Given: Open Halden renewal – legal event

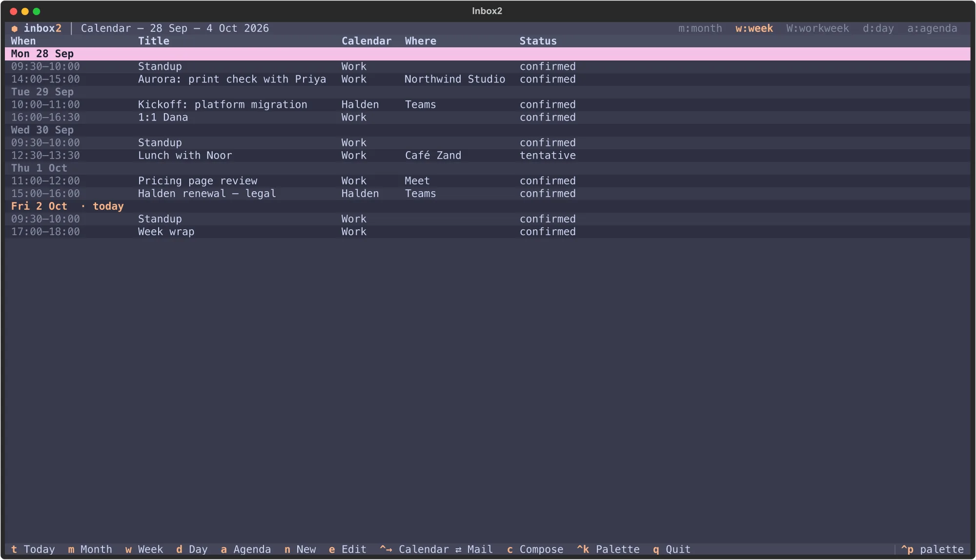Looking at the screenshot, I should 488,193.
